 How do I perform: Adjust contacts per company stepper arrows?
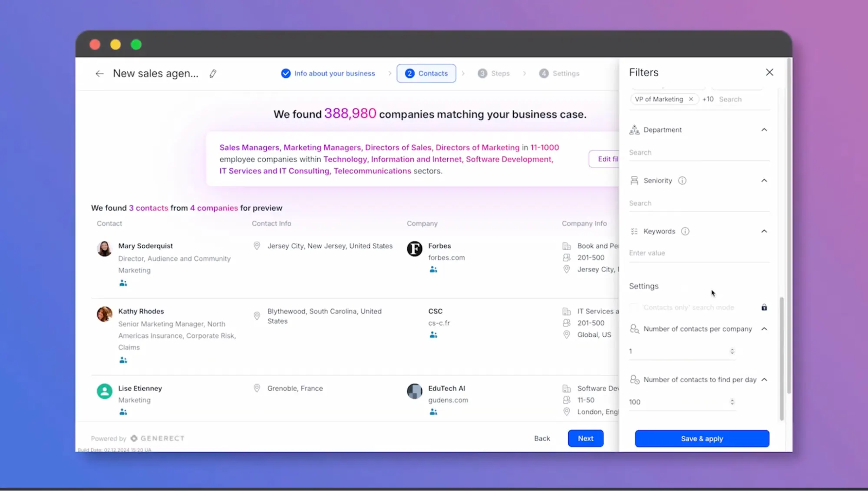pyautogui.click(x=732, y=351)
